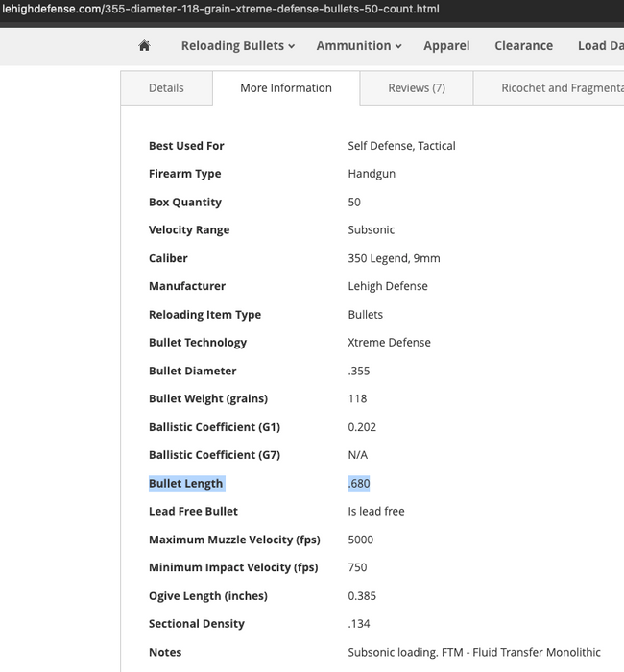This screenshot has height=672, width=624.
Task: Open the Apparel menu item
Action: click(x=447, y=46)
